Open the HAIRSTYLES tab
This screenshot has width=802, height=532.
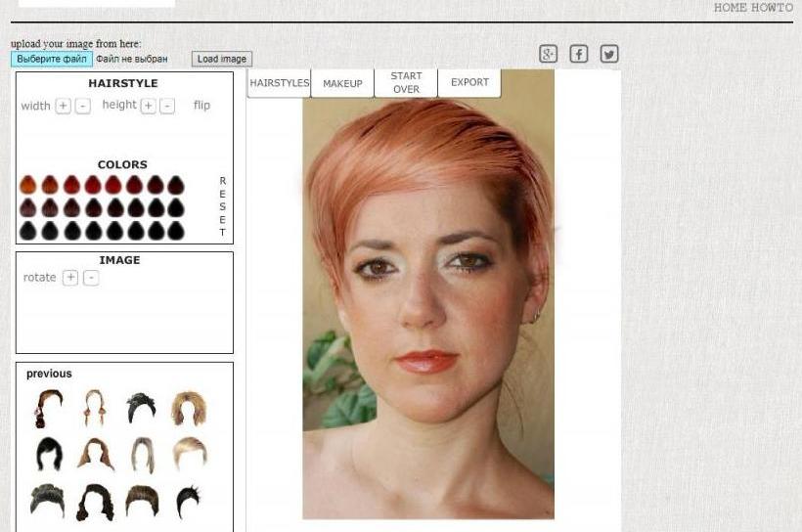(280, 83)
